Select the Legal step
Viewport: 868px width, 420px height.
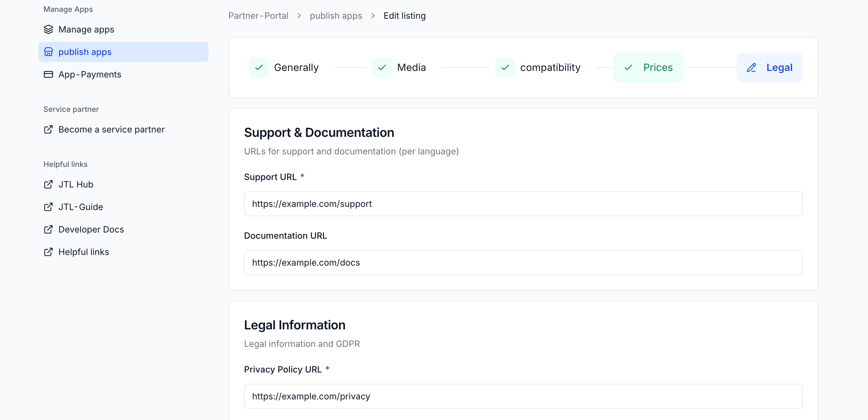(769, 67)
